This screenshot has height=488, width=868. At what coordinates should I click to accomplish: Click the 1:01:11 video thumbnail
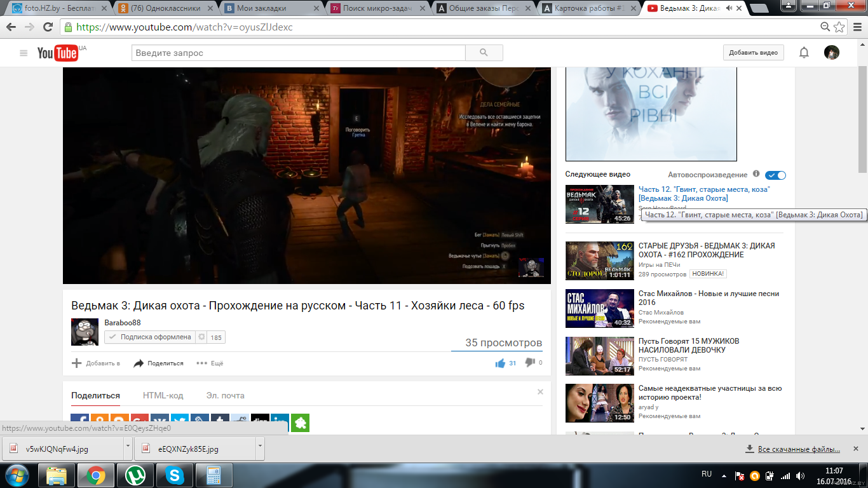tap(600, 261)
